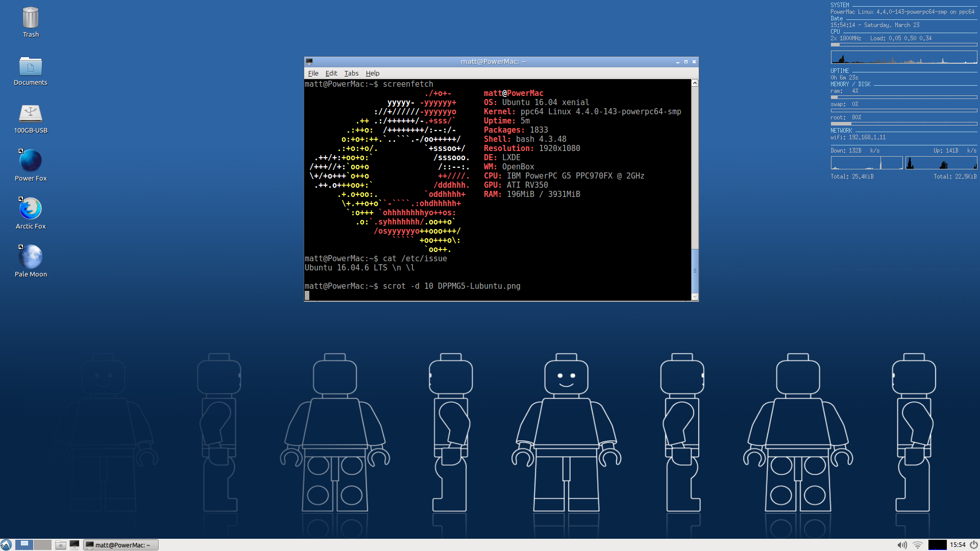Click 'WM: OpenBox' text
Image resolution: width=980 pixels, height=551 pixels.
click(509, 167)
